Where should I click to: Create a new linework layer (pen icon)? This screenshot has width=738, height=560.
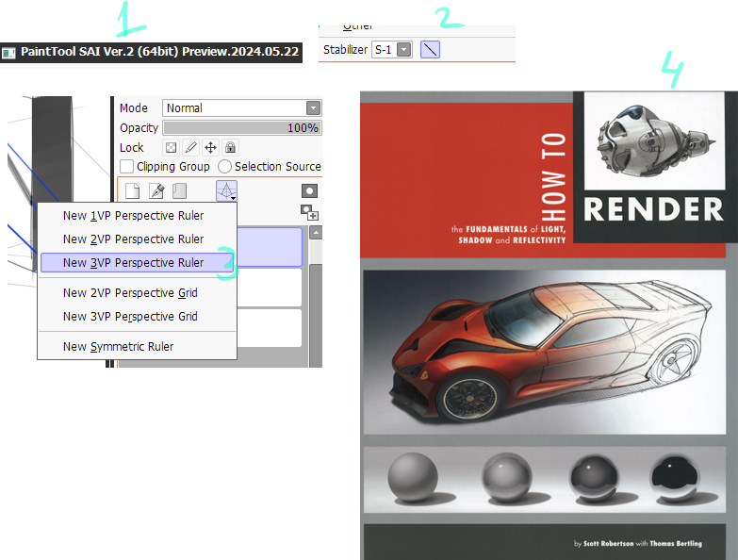pyautogui.click(x=156, y=190)
